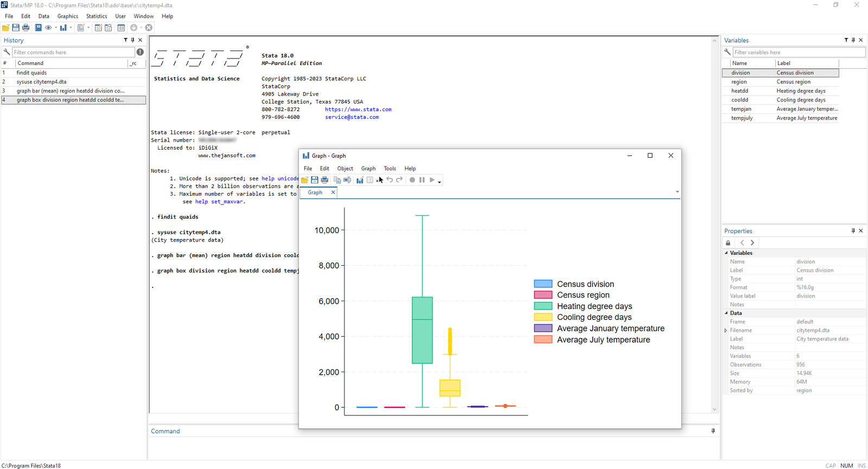The height and width of the screenshot is (469, 868).
Task: Click the Print icon in main Stata toolbar
Action: click(x=25, y=28)
